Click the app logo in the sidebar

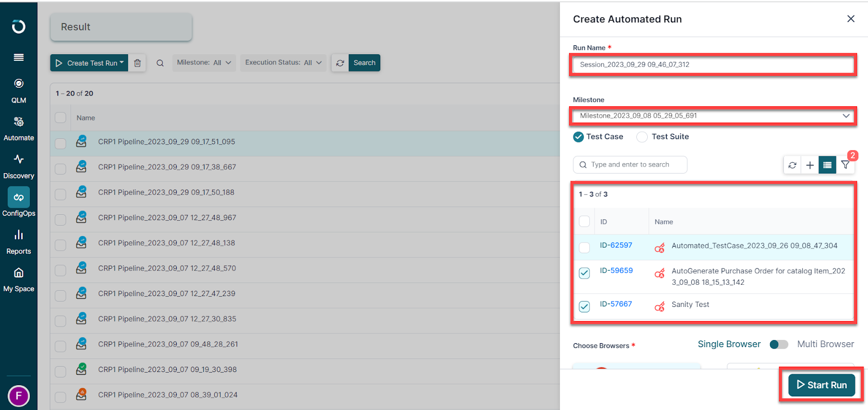(x=18, y=27)
